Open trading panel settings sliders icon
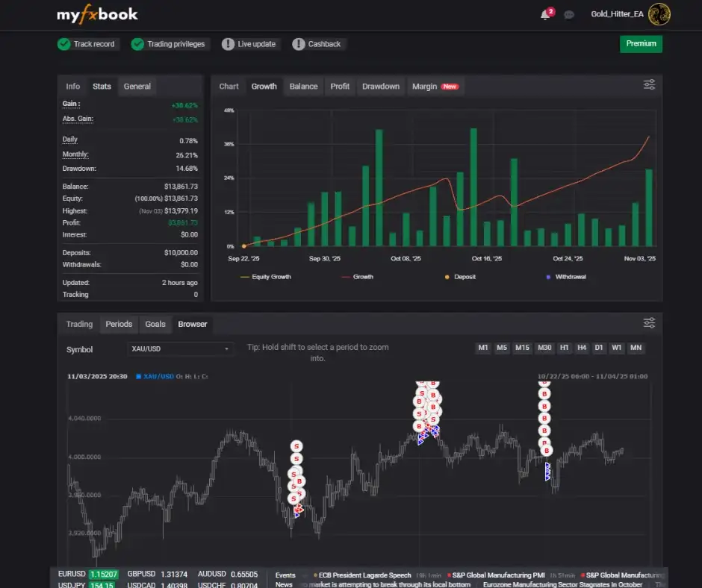Screen dimensions: 702x588 tap(649, 323)
